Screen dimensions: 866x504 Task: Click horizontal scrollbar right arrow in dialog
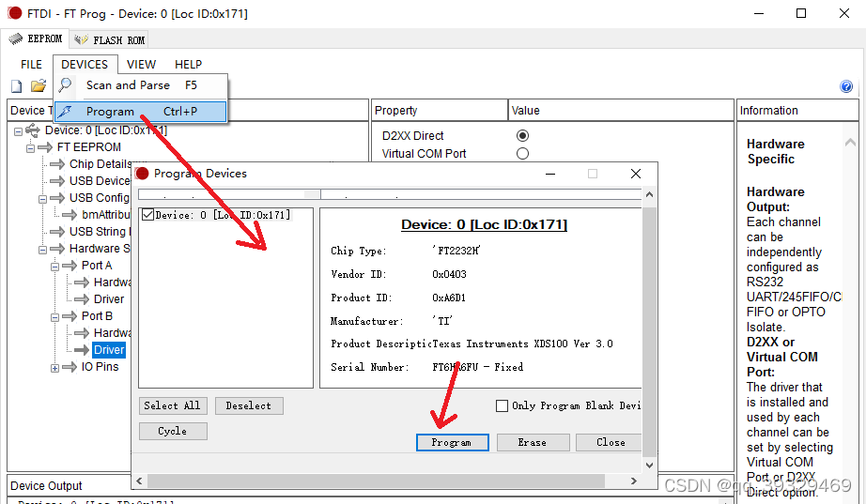[634, 481]
